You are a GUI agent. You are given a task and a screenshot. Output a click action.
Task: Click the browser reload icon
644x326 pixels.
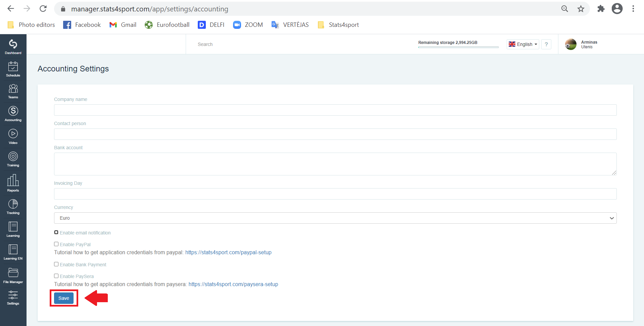[x=43, y=9]
